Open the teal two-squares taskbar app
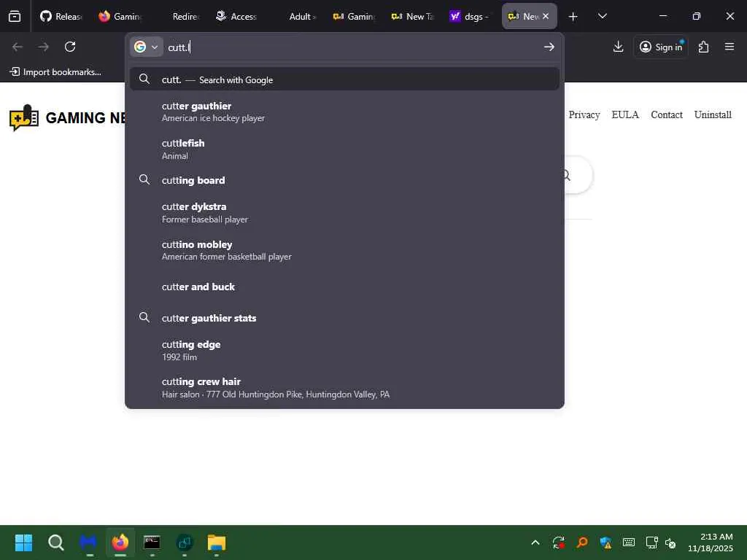The width and height of the screenshot is (747, 560). tap(185, 542)
